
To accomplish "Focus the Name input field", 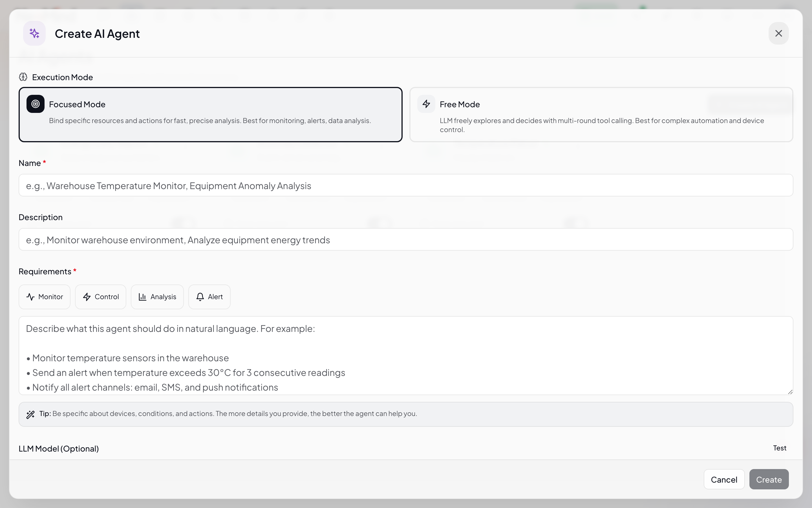I will point(406,185).
